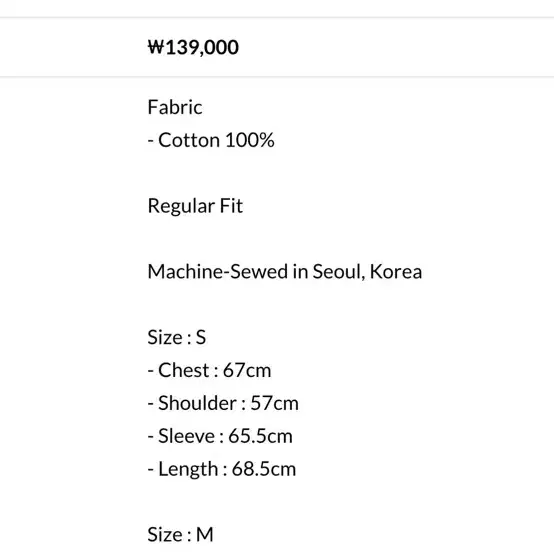Click the Chest : 67cm measurement

(x=210, y=370)
